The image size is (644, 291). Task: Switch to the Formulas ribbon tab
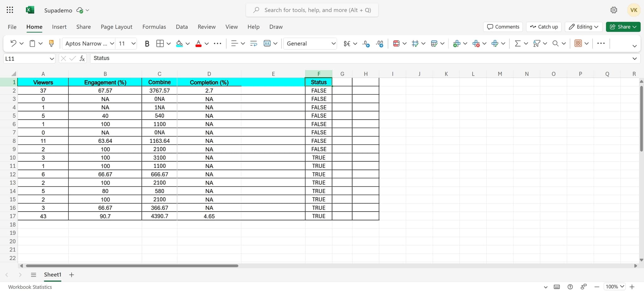coord(154,27)
